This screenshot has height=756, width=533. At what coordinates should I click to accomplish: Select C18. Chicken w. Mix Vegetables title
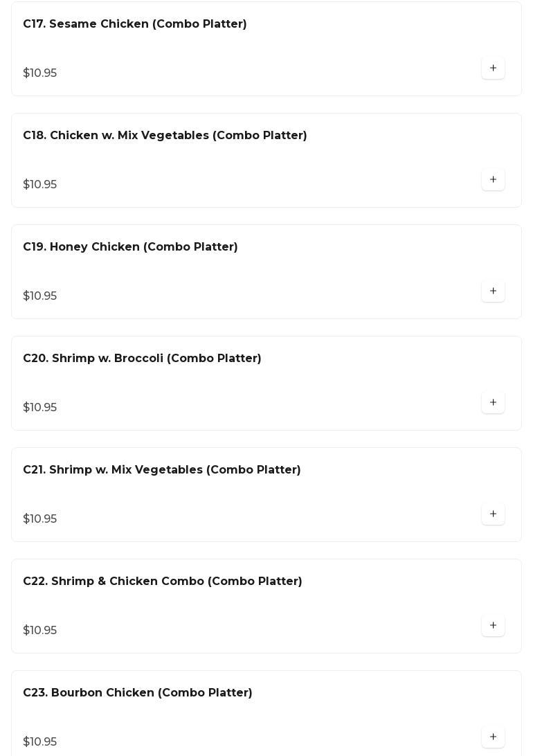click(165, 136)
